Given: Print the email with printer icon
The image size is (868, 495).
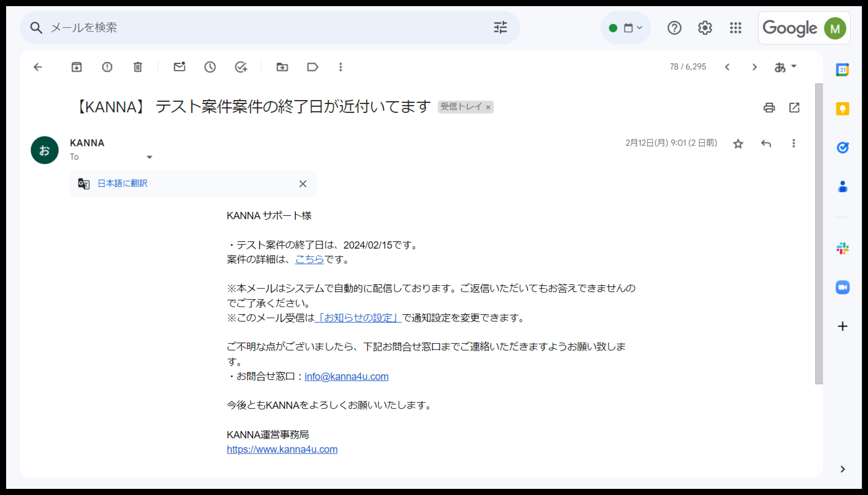Looking at the screenshot, I should pos(769,107).
